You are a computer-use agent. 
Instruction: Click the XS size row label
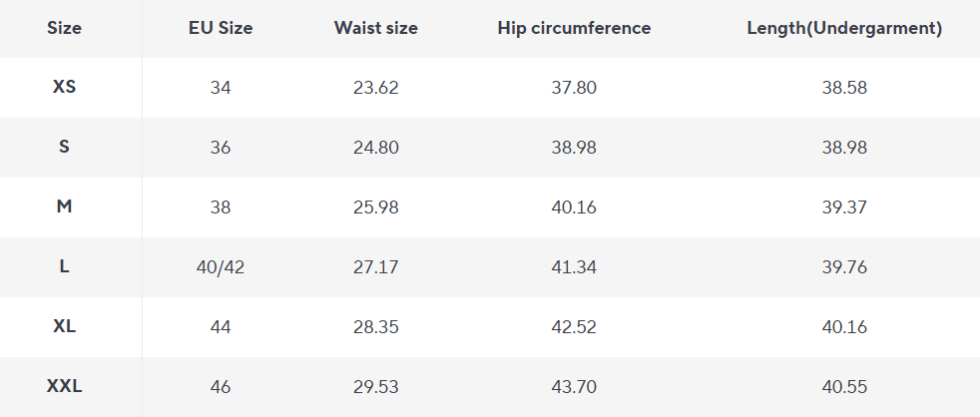point(64,87)
